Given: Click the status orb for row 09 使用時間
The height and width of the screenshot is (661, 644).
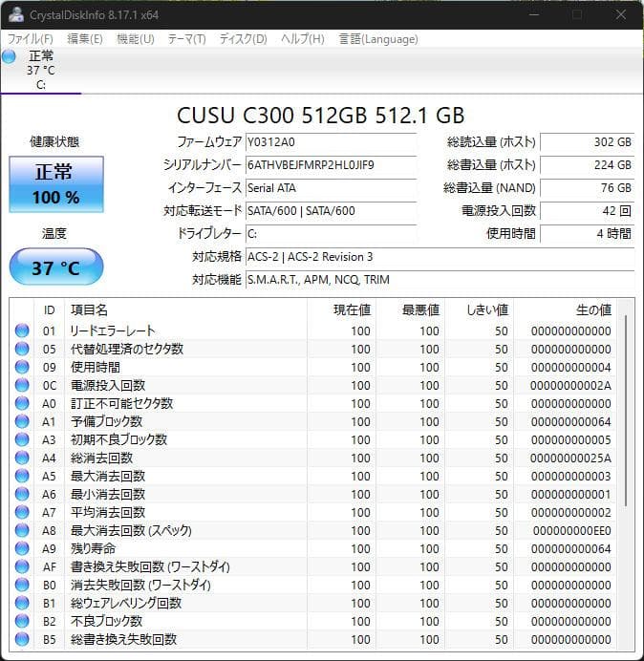Looking at the screenshot, I should 22,367.
